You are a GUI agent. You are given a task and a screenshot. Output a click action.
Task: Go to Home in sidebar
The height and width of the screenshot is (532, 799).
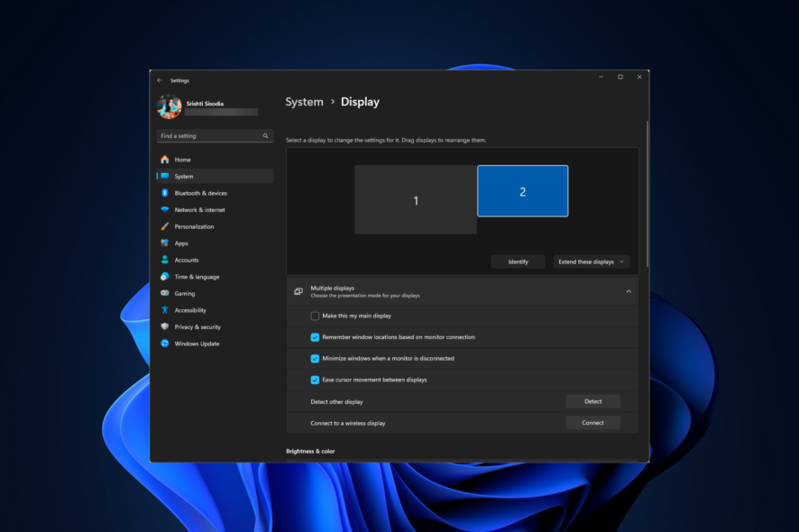(x=215, y=160)
